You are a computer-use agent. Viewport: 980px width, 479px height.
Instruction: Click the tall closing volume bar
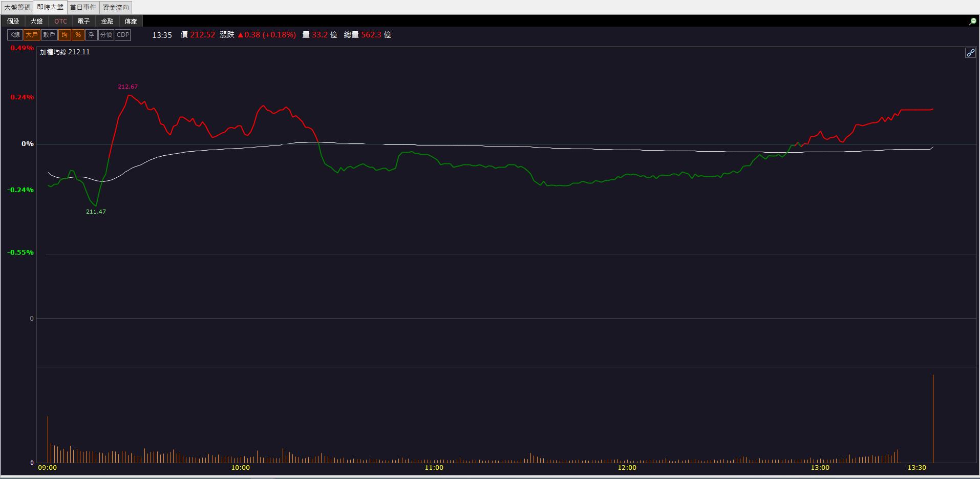(x=933, y=419)
